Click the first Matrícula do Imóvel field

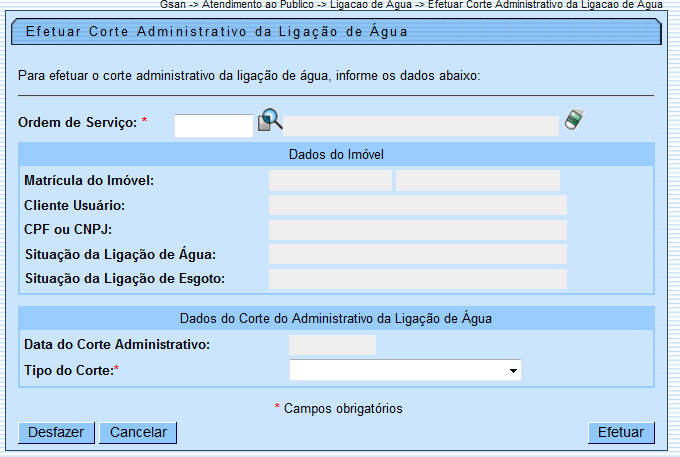tap(330, 181)
